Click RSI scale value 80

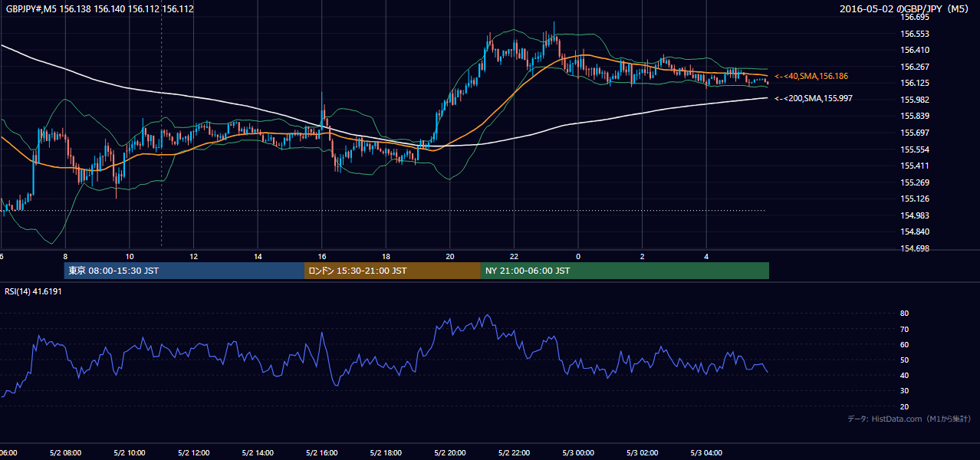(904, 314)
